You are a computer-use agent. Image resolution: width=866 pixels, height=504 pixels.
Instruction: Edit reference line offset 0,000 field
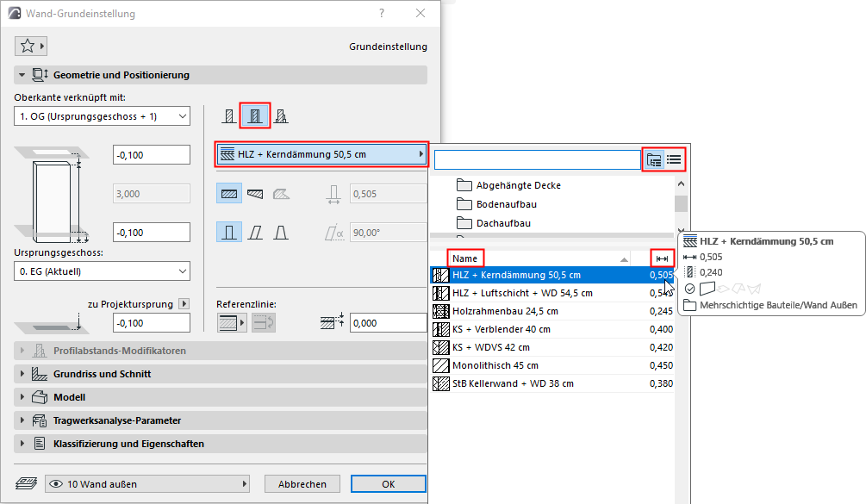(389, 323)
